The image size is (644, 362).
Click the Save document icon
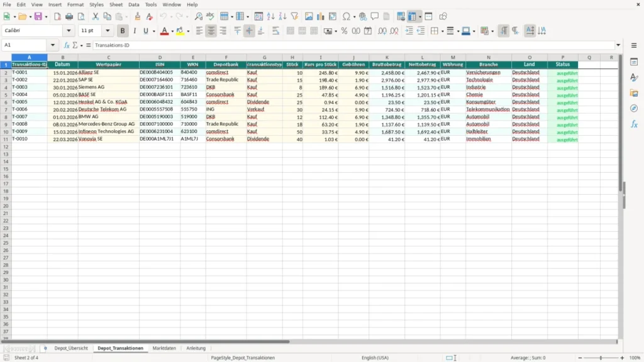[38, 16]
